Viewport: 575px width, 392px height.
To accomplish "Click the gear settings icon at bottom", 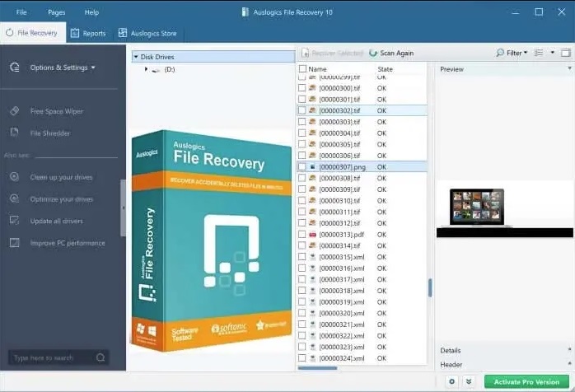I will click(451, 381).
